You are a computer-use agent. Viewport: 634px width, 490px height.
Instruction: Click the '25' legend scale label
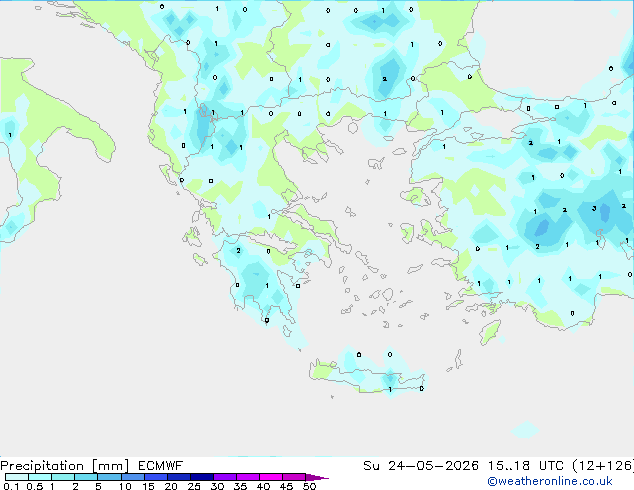(194, 486)
